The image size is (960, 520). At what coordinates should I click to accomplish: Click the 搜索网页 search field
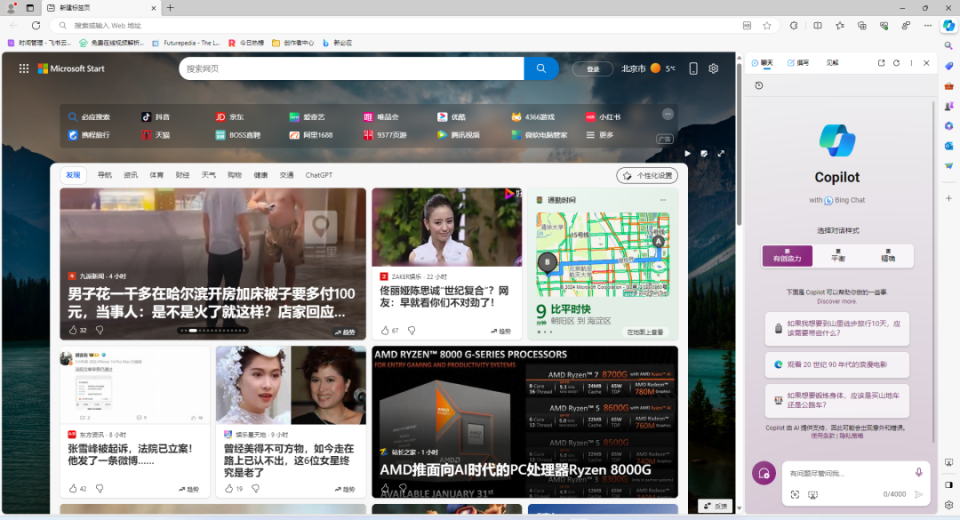(351, 69)
